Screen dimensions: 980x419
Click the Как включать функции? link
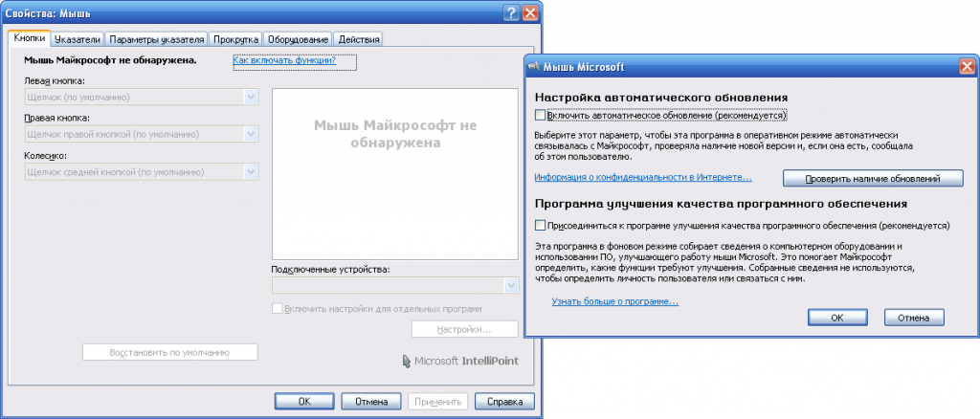284,60
